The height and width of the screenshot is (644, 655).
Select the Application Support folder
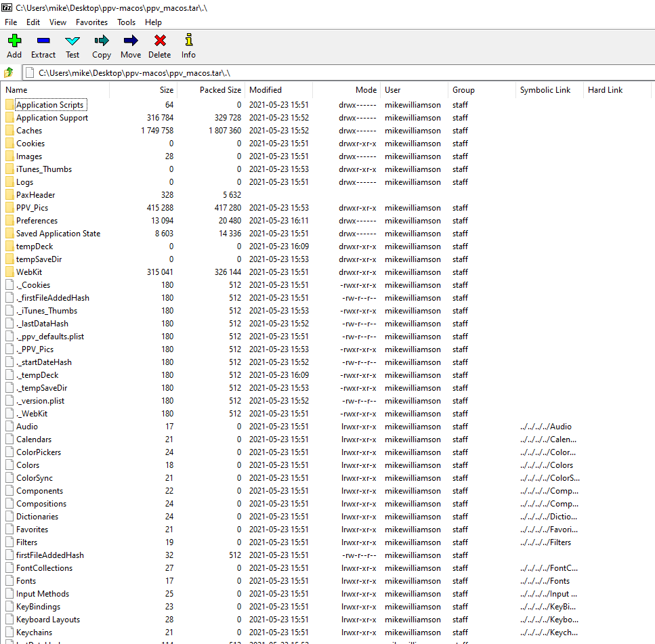(52, 118)
